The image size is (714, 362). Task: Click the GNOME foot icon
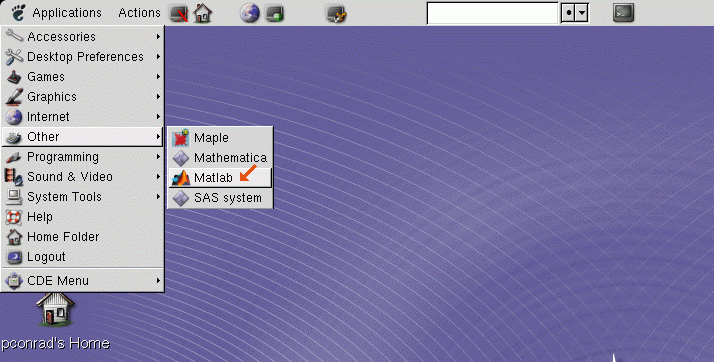(18, 12)
